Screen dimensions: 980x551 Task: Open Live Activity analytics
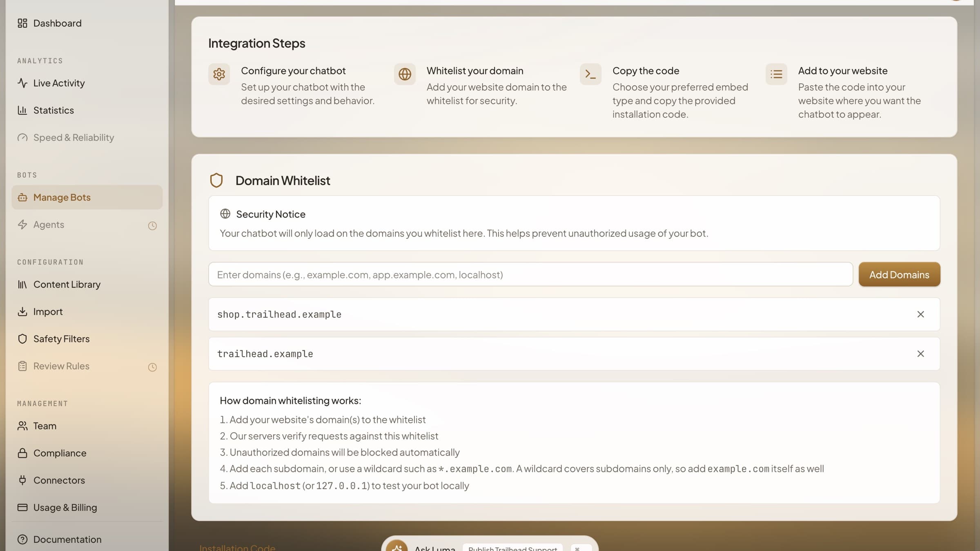click(x=87, y=83)
